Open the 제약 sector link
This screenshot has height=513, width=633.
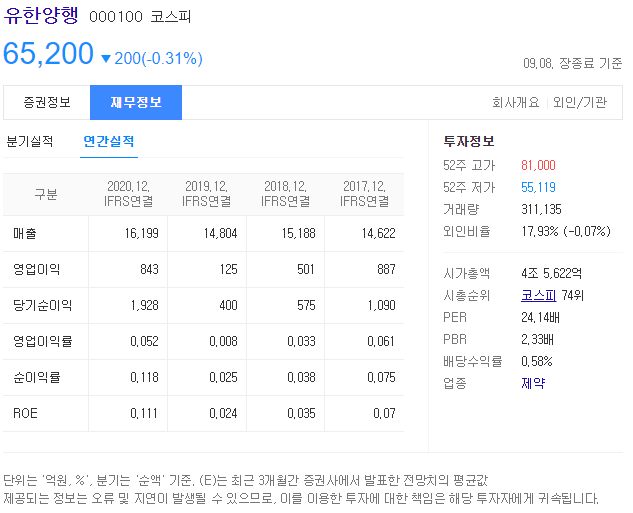click(533, 383)
